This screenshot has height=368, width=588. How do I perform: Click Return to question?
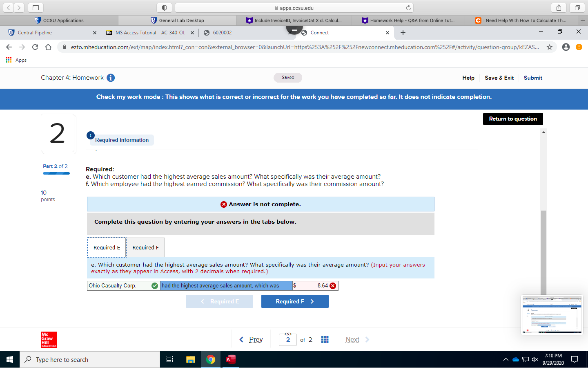pyautogui.click(x=513, y=119)
